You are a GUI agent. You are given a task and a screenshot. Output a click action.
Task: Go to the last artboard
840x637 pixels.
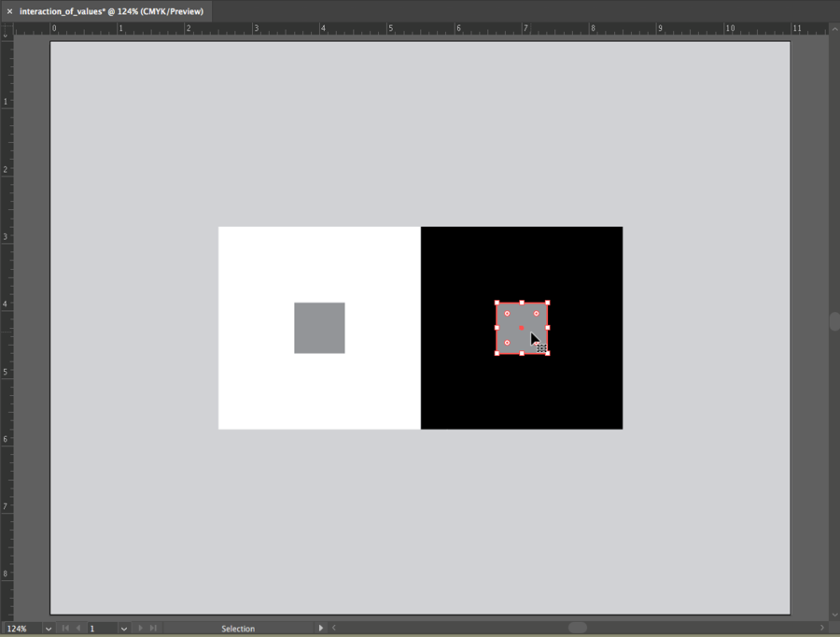(x=153, y=629)
